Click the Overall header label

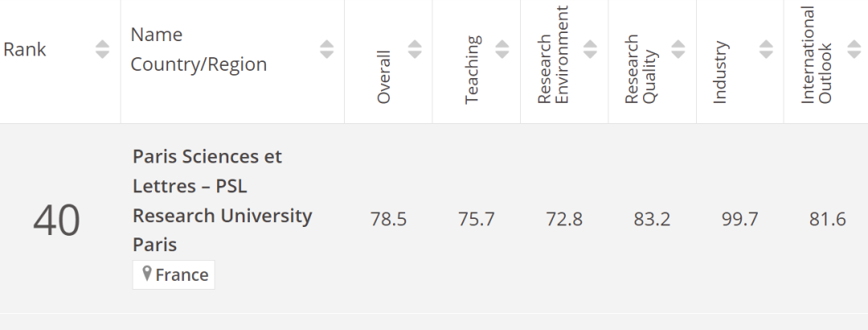pyautogui.click(x=383, y=77)
